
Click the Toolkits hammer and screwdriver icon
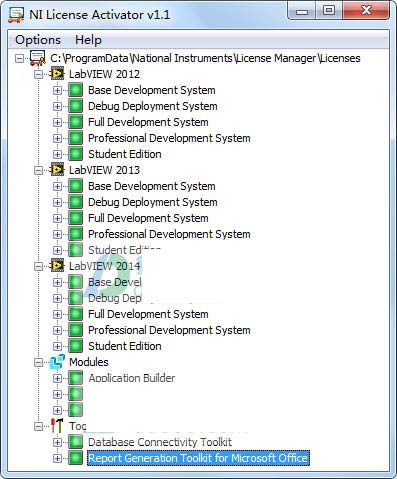tap(57, 426)
